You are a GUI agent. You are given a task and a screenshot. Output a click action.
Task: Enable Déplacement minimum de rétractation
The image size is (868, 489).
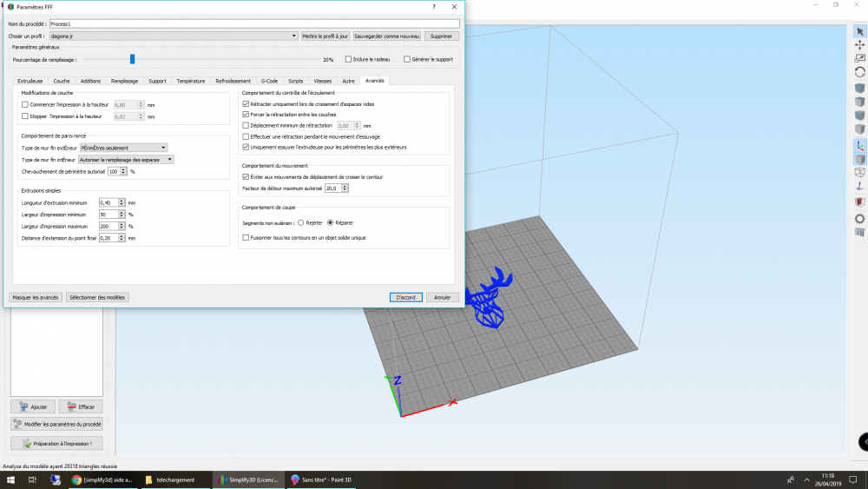point(246,125)
